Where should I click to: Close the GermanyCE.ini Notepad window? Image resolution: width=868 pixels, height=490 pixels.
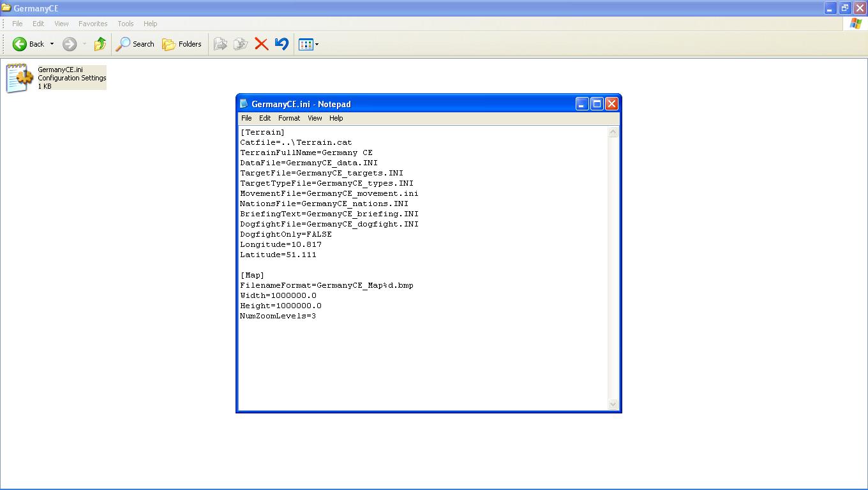pyautogui.click(x=611, y=104)
